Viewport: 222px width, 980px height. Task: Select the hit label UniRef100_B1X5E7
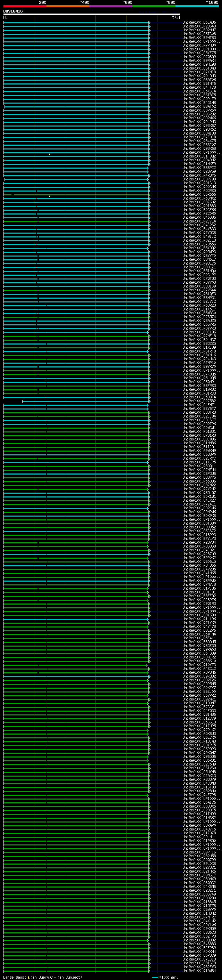point(199,309)
